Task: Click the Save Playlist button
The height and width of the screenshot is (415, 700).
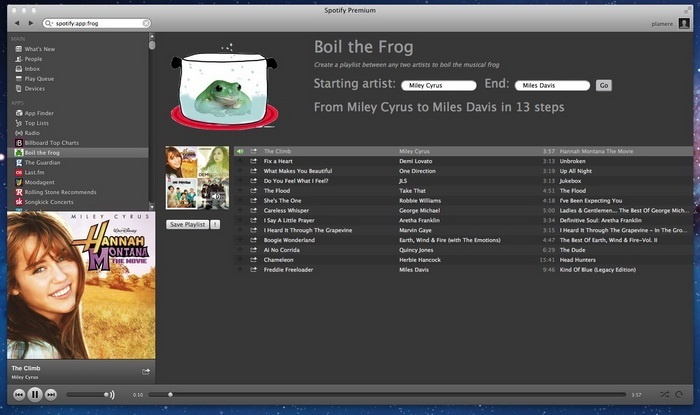Action: (x=188, y=224)
